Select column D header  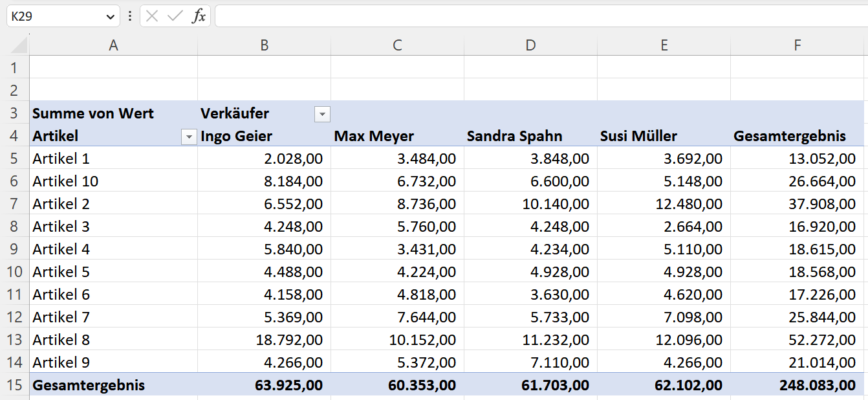pos(530,45)
